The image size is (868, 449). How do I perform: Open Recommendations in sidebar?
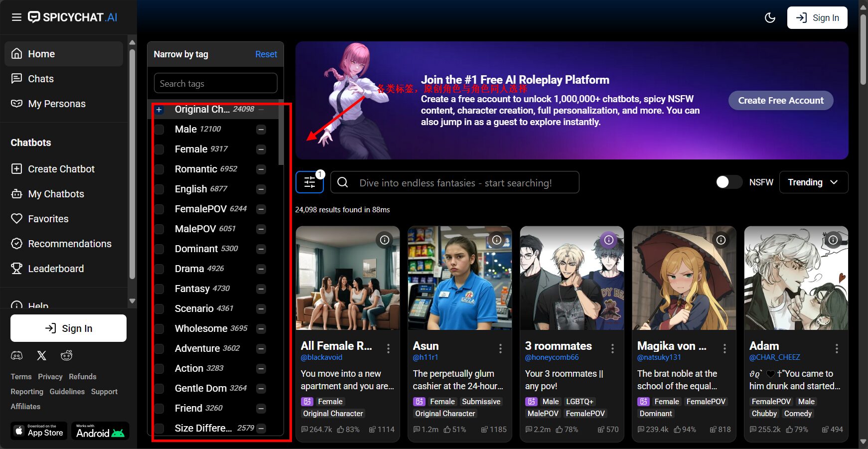point(64,244)
